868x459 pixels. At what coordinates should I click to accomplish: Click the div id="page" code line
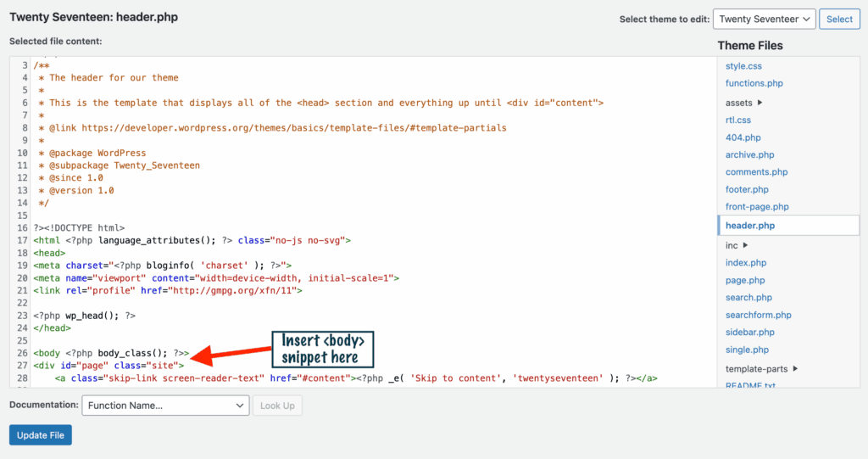(x=108, y=366)
